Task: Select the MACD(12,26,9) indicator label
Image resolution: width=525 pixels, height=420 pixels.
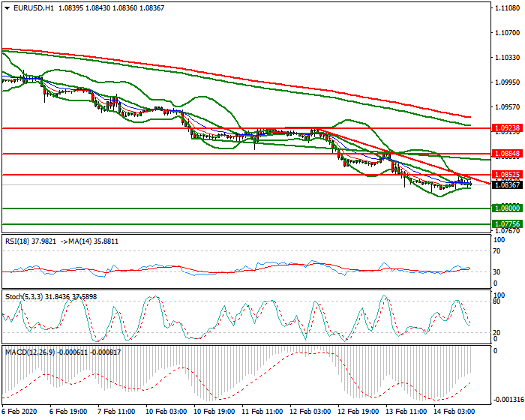Action: tap(30, 352)
